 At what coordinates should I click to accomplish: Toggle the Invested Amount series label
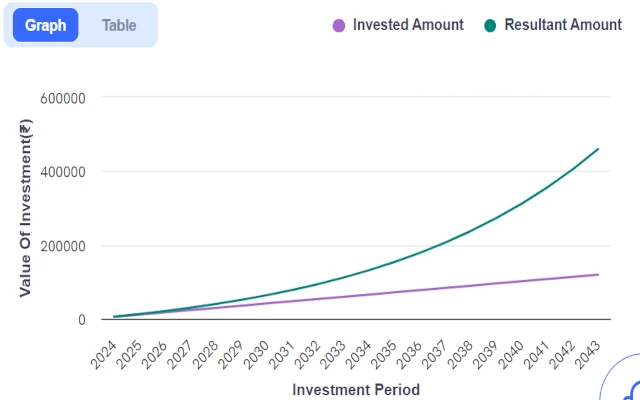point(408,25)
